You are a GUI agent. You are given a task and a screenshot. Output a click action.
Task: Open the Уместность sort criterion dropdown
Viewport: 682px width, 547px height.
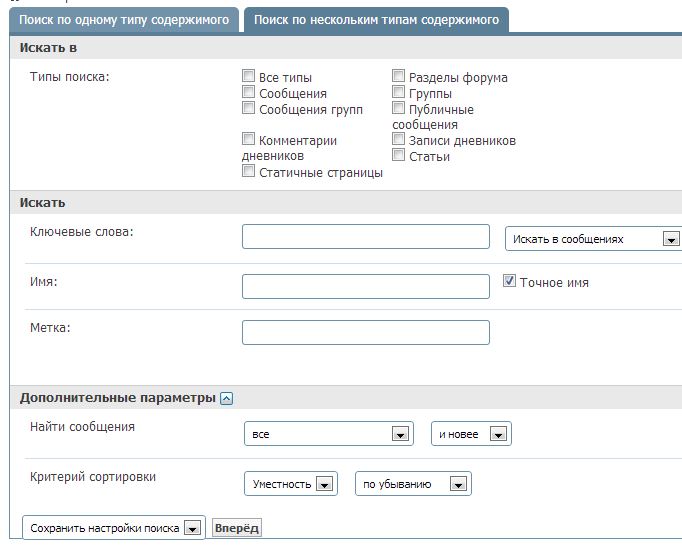pos(291,484)
